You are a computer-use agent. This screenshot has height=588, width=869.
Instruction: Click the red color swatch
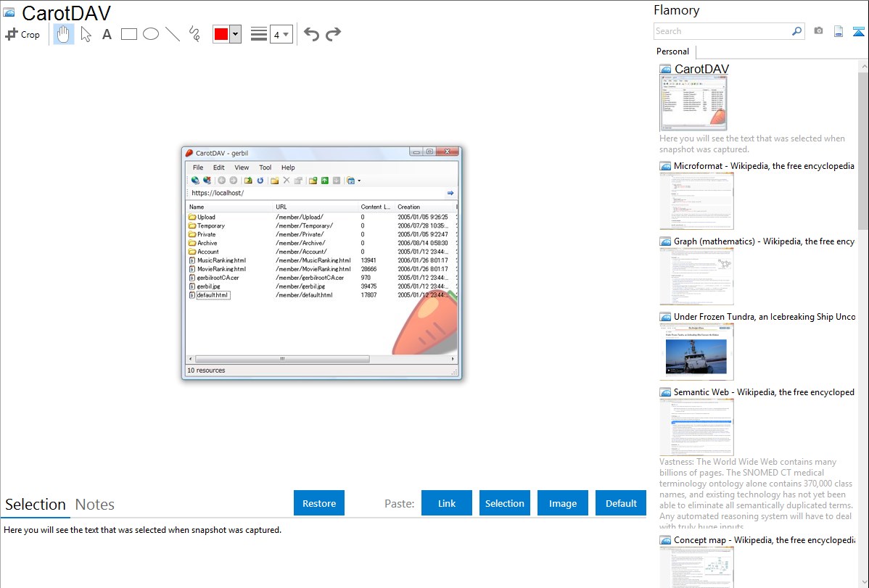[x=221, y=34]
